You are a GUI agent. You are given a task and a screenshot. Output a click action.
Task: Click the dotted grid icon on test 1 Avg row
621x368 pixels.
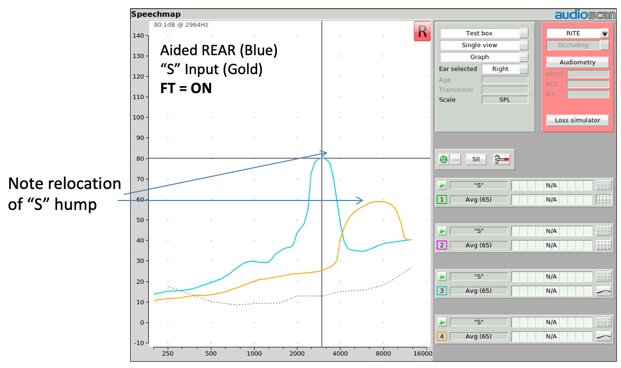coord(604,200)
